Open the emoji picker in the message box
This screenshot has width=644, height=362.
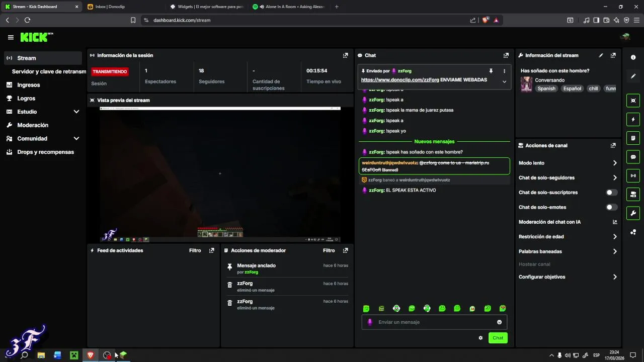pos(499,322)
